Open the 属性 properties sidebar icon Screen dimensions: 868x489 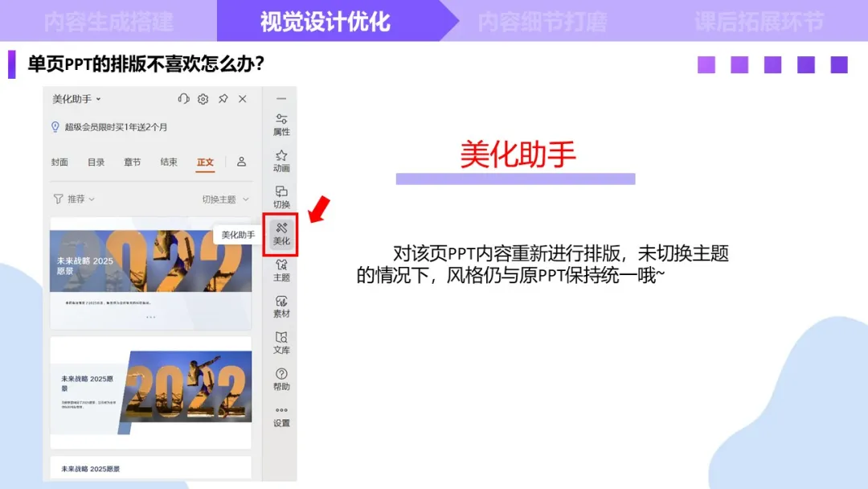[x=281, y=125]
